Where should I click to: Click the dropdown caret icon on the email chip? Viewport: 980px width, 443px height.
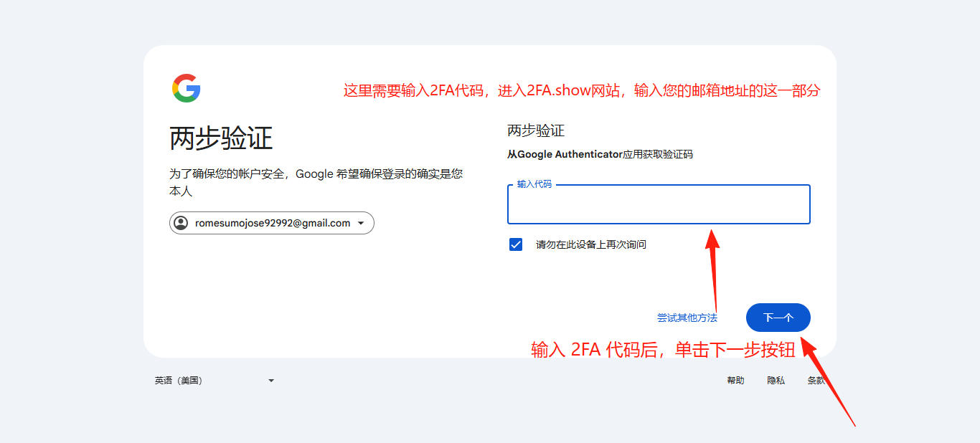[361, 223]
